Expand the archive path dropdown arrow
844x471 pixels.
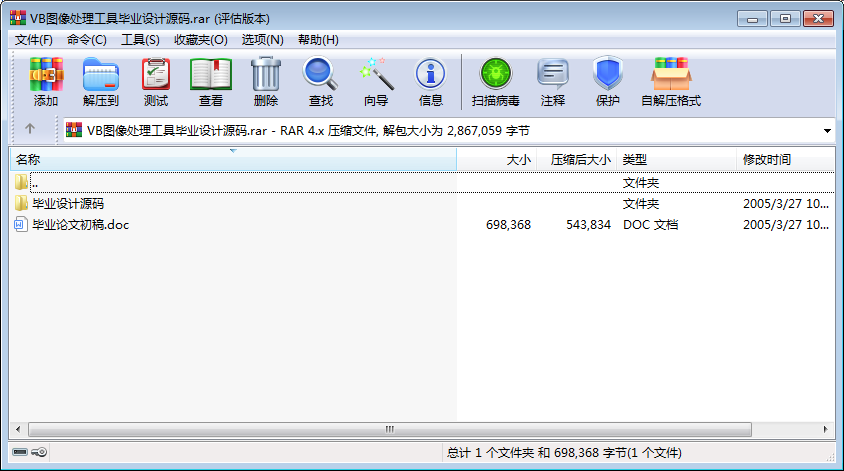[x=827, y=131]
